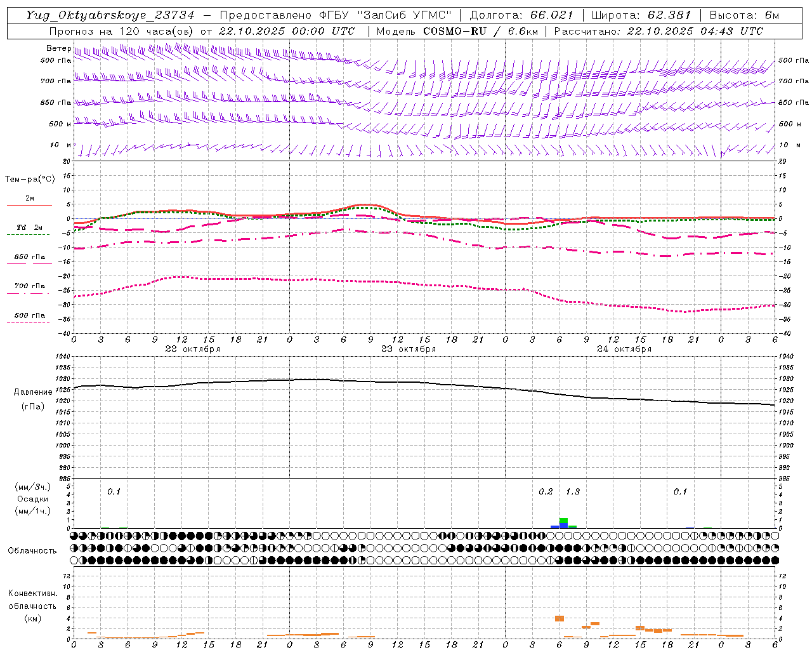Click the "22 октября" date label
Image resolution: width=812 pixels, height=650 pixels.
coord(193,349)
